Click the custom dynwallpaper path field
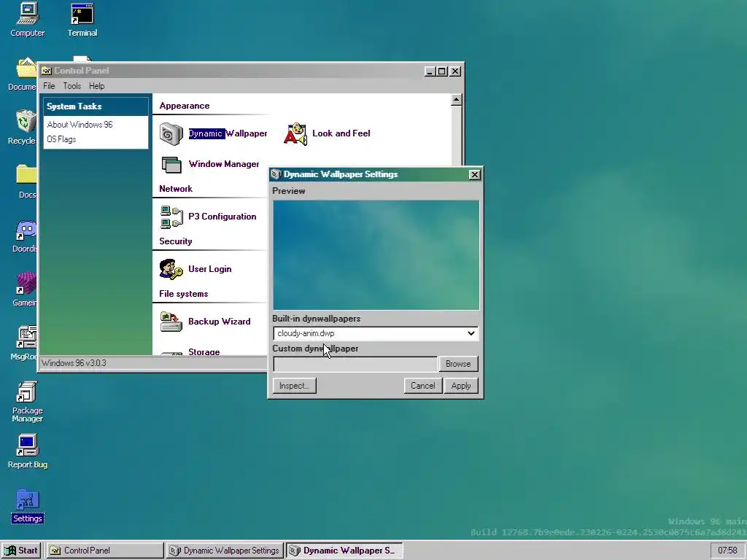The height and width of the screenshot is (560, 747). pos(355,364)
